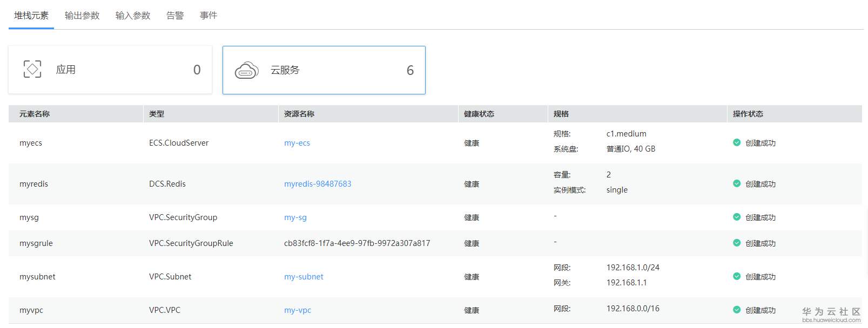This screenshot has height=328, width=868.
Task: Select the mysg element name
Action: [29, 217]
